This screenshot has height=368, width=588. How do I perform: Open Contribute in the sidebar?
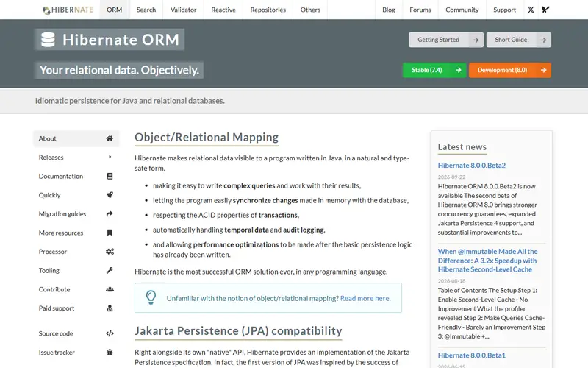[76, 289]
